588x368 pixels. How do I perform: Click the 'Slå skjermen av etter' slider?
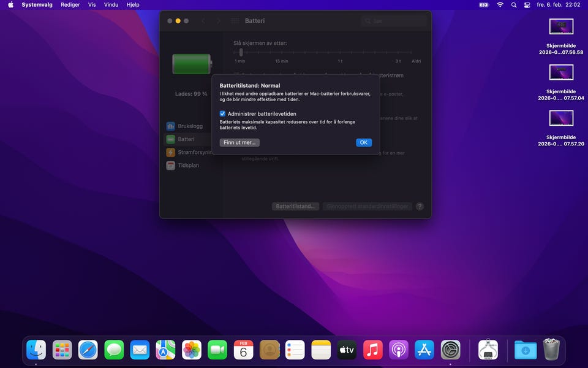[241, 52]
